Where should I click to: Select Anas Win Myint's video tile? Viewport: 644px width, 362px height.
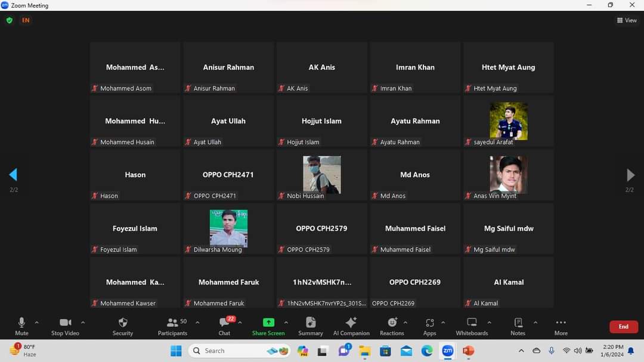click(509, 175)
